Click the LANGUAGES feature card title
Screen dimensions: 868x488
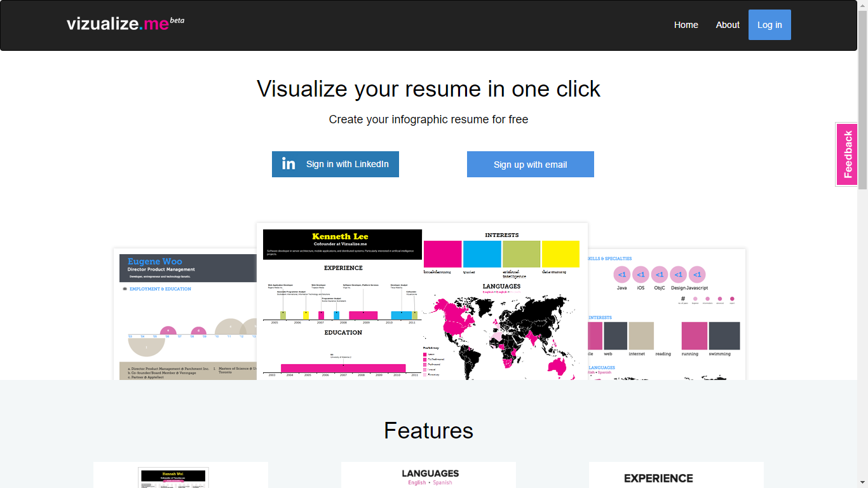pos(430,473)
